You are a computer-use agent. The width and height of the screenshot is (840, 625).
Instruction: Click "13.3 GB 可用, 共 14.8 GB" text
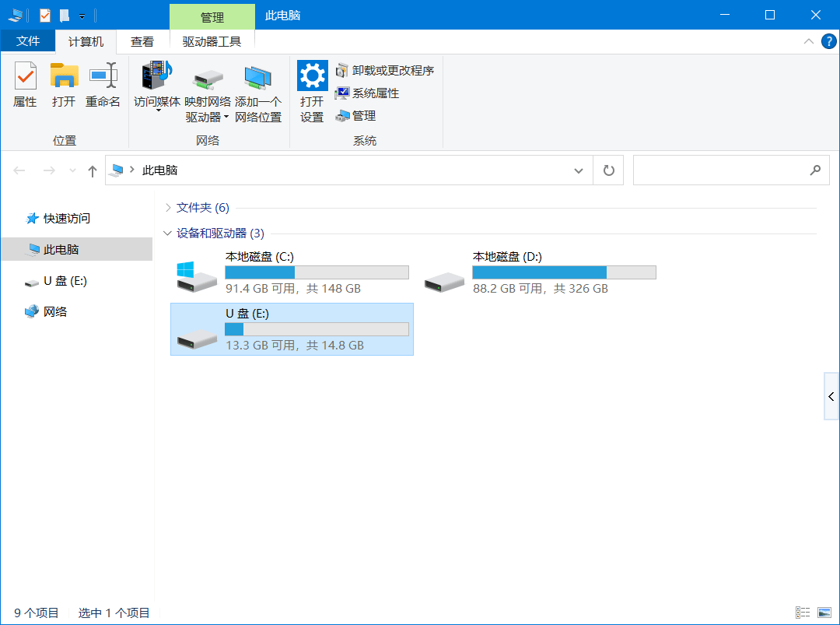click(295, 346)
